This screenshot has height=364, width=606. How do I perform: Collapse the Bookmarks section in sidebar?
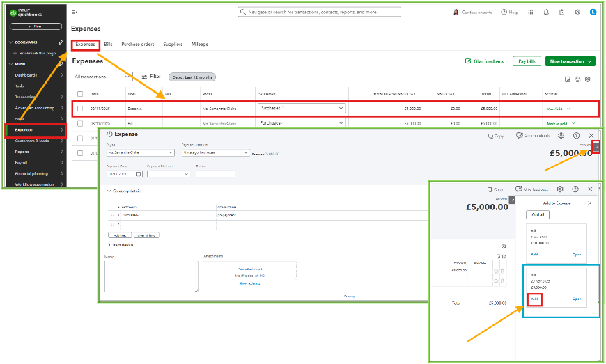tap(11, 42)
